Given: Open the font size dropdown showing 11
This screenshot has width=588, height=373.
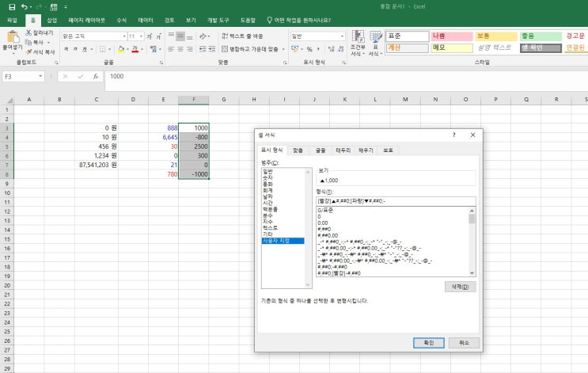Looking at the screenshot, I should [142, 36].
